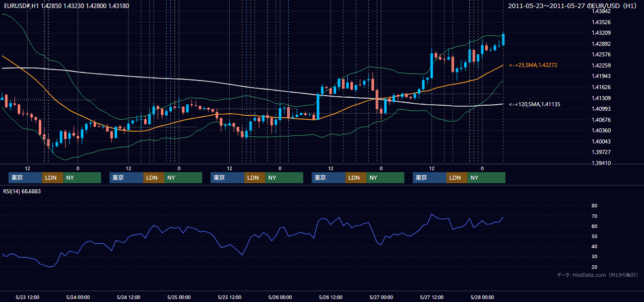The width and height of the screenshot is (644, 302).
Task: Click the LDN session box before 5/28 00:00
Action: point(457,178)
